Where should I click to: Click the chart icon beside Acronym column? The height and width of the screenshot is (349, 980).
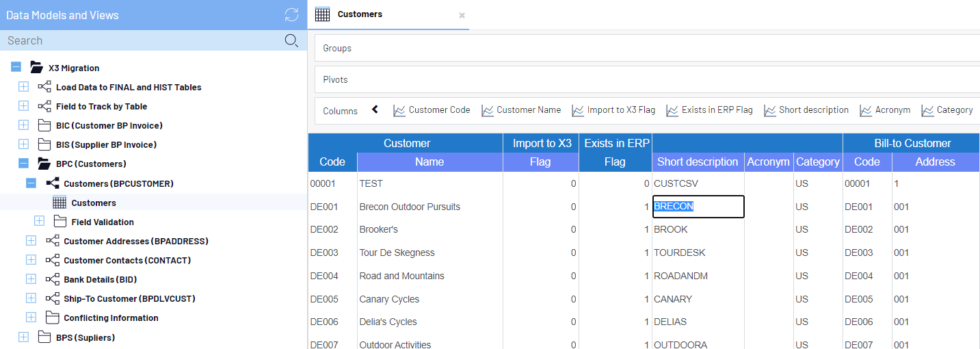pos(865,110)
